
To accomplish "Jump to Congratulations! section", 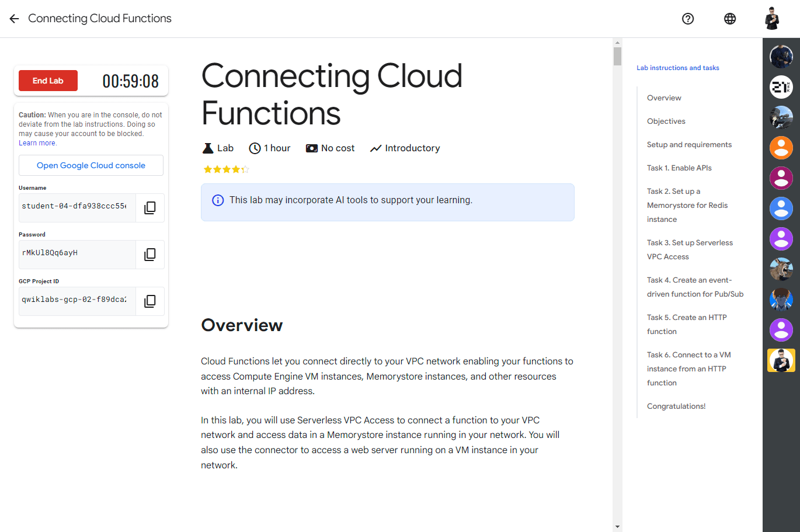I will click(x=676, y=406).
